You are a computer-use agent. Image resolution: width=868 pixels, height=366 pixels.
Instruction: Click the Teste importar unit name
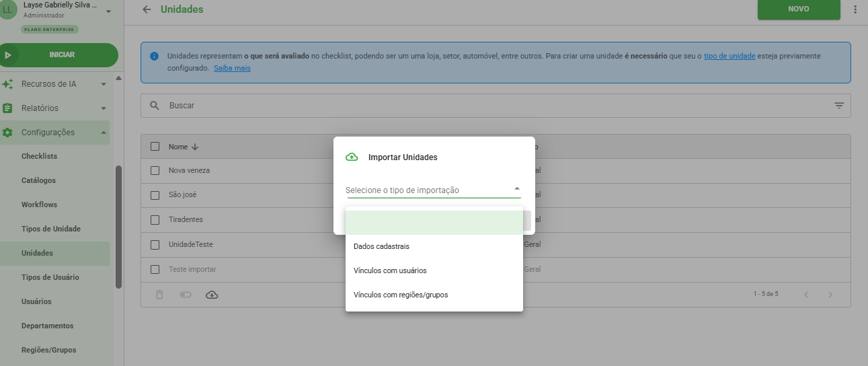pyautogui.click(x=192, y=269)
